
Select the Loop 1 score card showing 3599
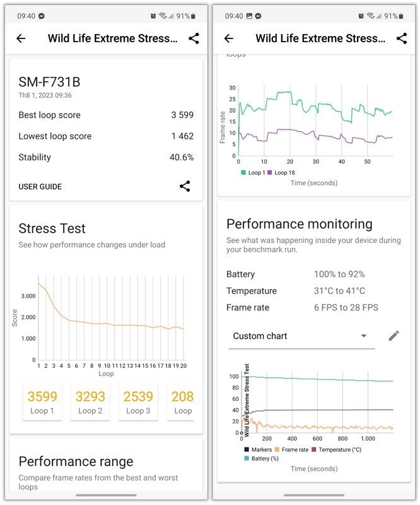[42, 400]
